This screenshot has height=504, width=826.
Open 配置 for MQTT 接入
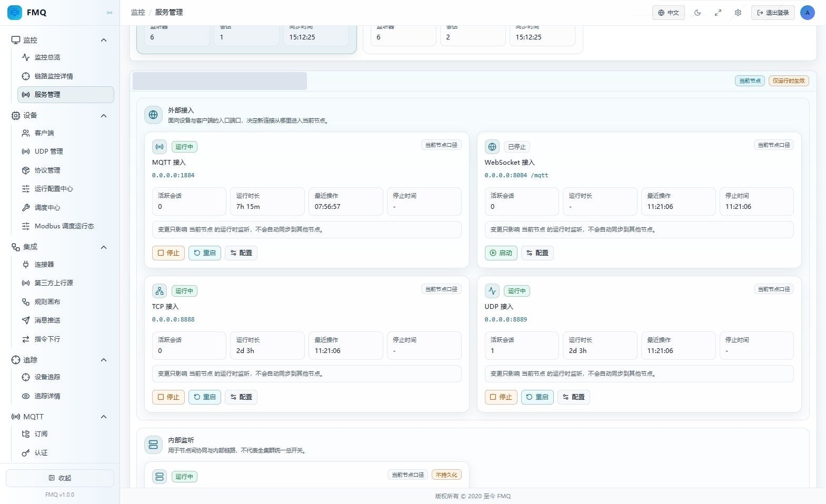(x=241, y=253)
